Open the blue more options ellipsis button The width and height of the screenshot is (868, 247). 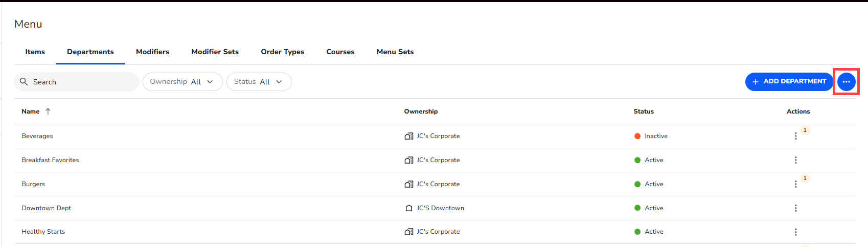(x=846, y=82)
